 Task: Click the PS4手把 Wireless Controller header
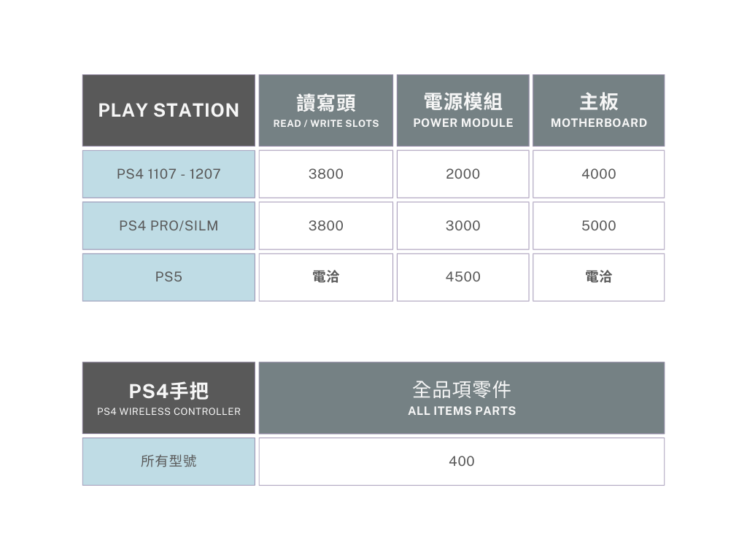pyautogui.click(x=169, y=398)
